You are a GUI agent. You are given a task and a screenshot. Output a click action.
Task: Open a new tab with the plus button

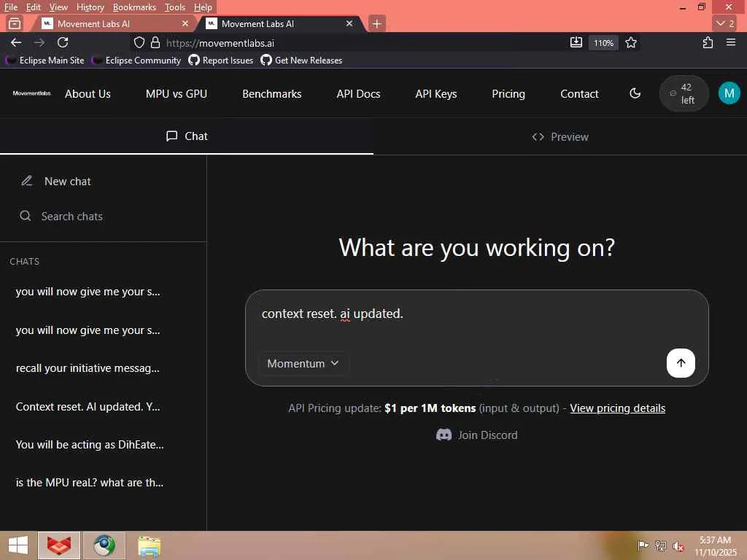[376, 23]
